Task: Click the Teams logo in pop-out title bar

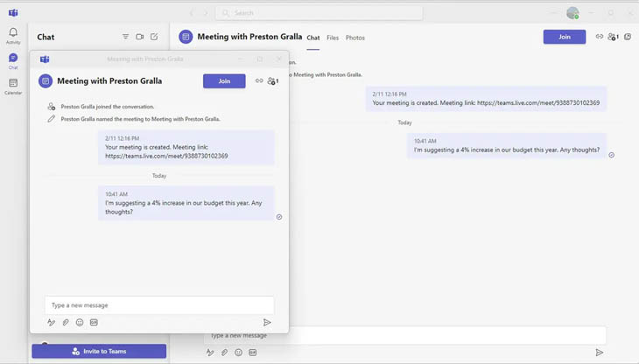Action: point(45,59)
